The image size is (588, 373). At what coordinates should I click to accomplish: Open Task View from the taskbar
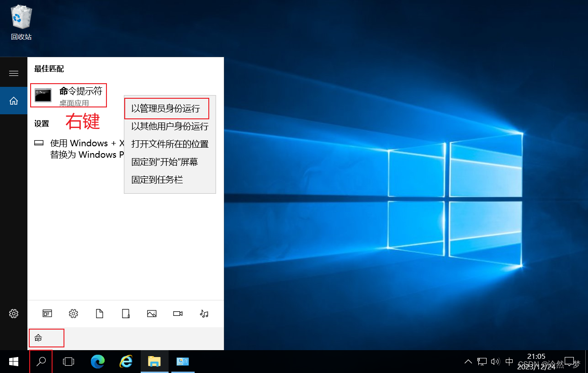tap(68, 361)
